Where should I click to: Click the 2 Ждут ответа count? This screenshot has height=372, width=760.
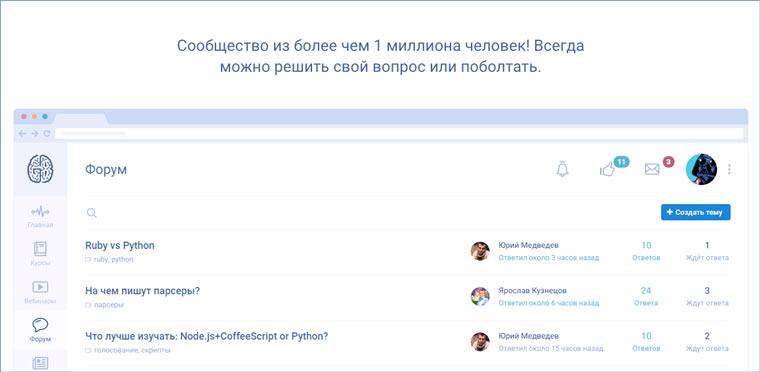click(x=707, y=341)
